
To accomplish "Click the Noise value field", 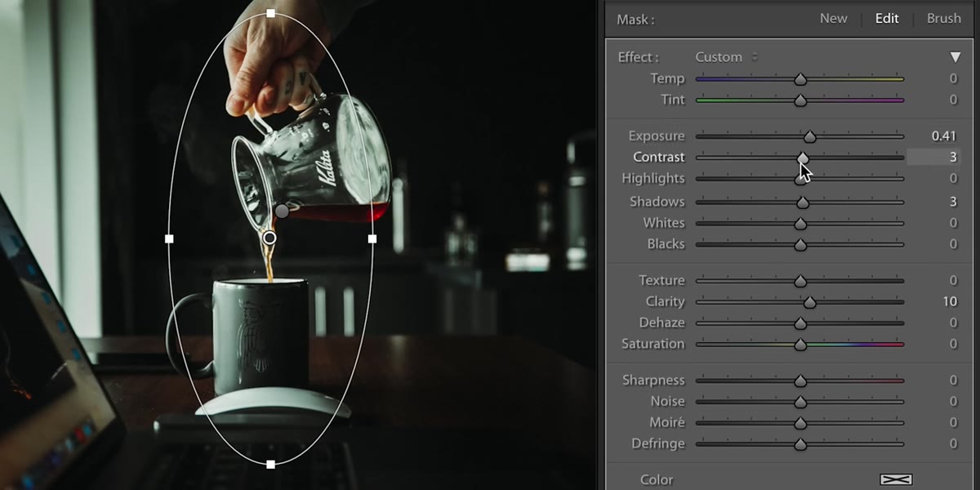I will point(953,401).
